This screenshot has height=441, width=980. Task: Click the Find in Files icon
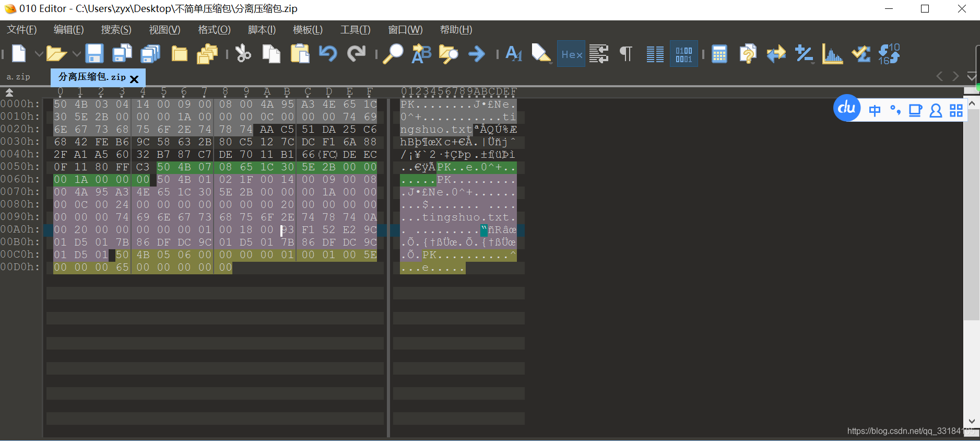(448, 54)
